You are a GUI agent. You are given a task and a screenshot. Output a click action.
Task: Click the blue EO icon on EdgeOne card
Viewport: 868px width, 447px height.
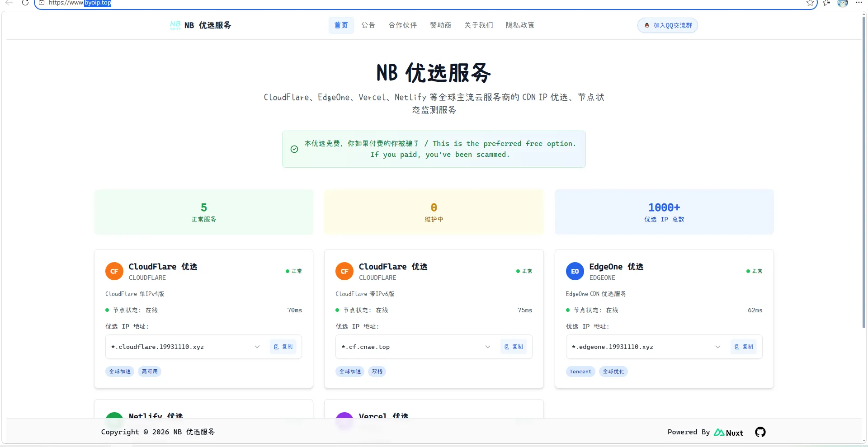point(575,271)
